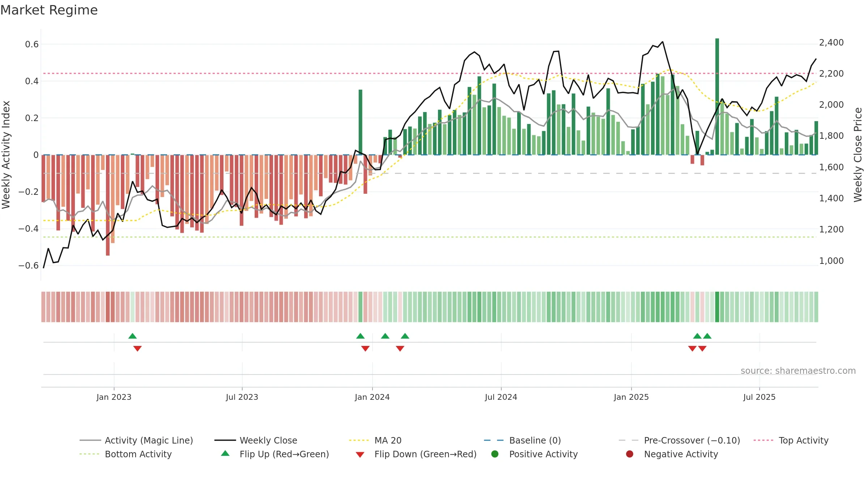
Task: Toggle the Flip Down (Green→Red) legend entry
Action: pyautogui.click(x=416, y=454)
